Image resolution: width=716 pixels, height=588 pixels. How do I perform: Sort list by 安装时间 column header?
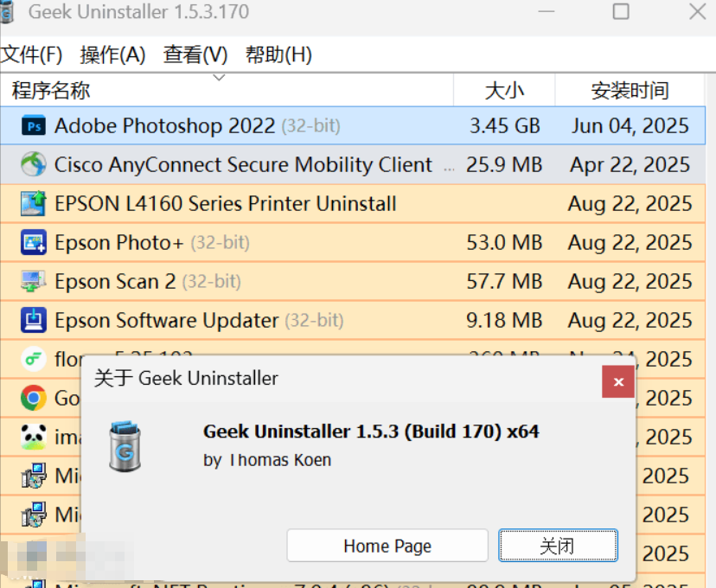coord(630,90)
